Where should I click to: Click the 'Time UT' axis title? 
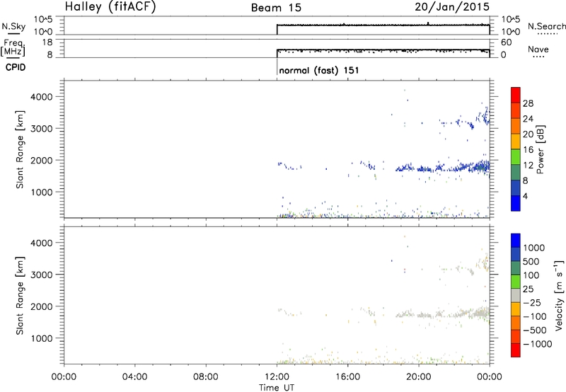click(277, 387)
